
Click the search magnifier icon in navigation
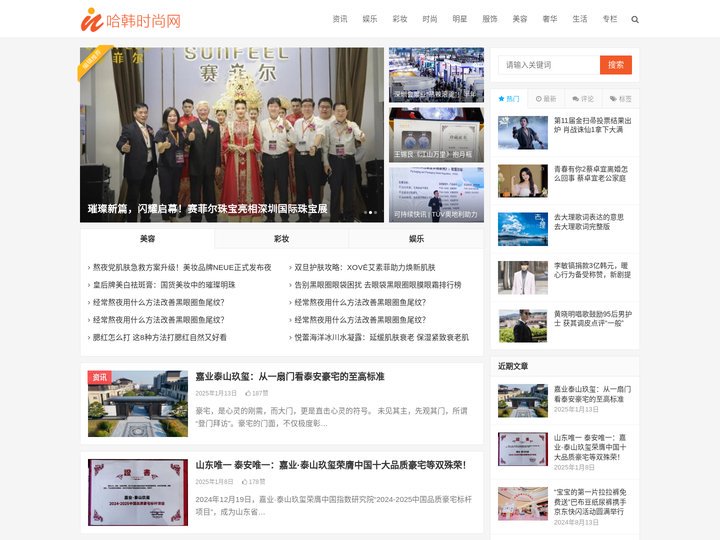click(635, 19)
